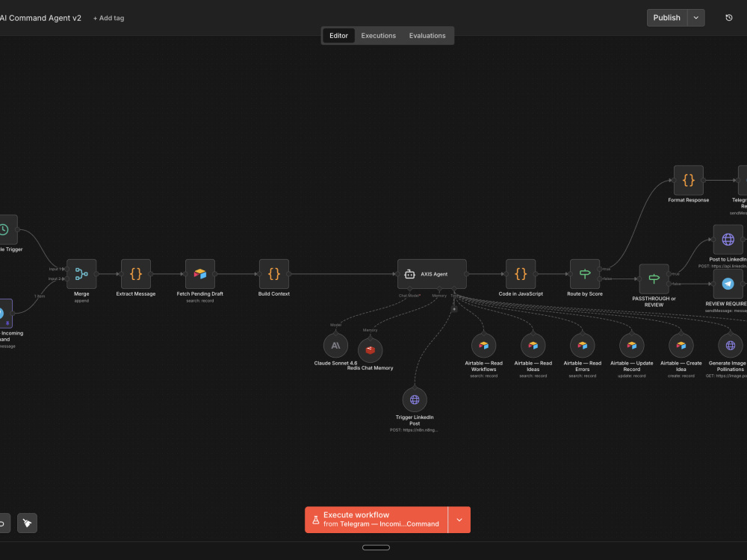Click the AI Command Agent v2 workflow name

[40, 18]
